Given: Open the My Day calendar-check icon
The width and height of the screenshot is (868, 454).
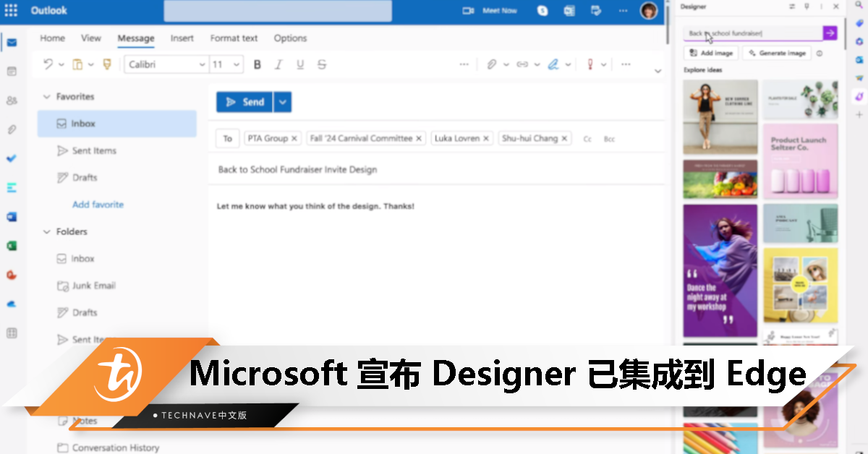Looking at the screenshot, I should (596, 11).
